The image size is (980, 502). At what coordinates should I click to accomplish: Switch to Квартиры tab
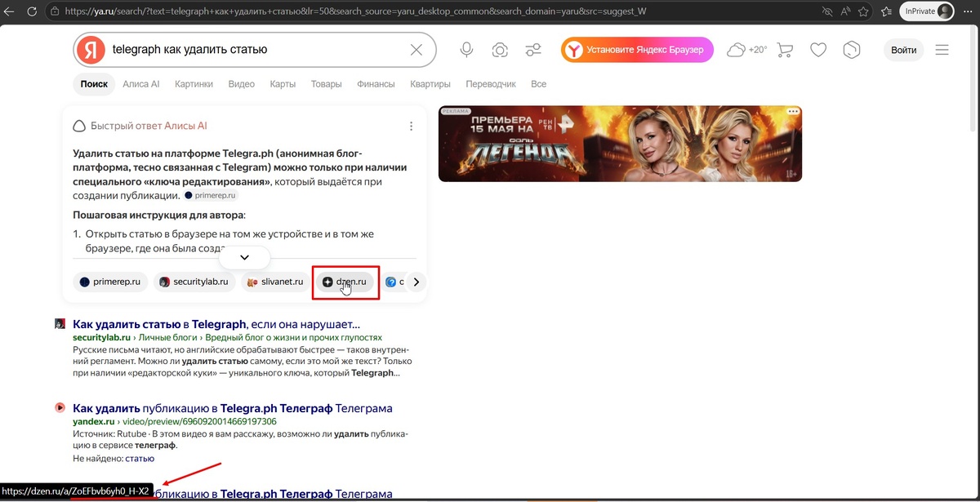pos(430,84)
